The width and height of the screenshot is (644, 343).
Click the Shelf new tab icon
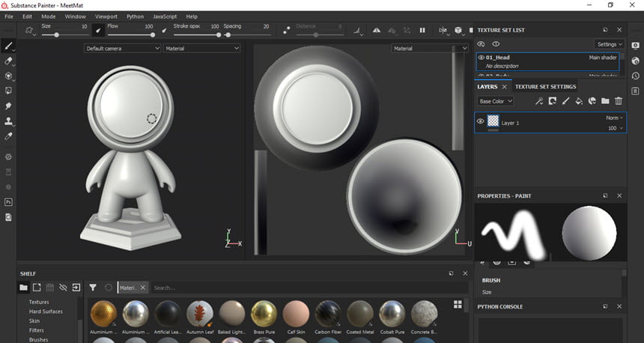[x=37, y=288]
